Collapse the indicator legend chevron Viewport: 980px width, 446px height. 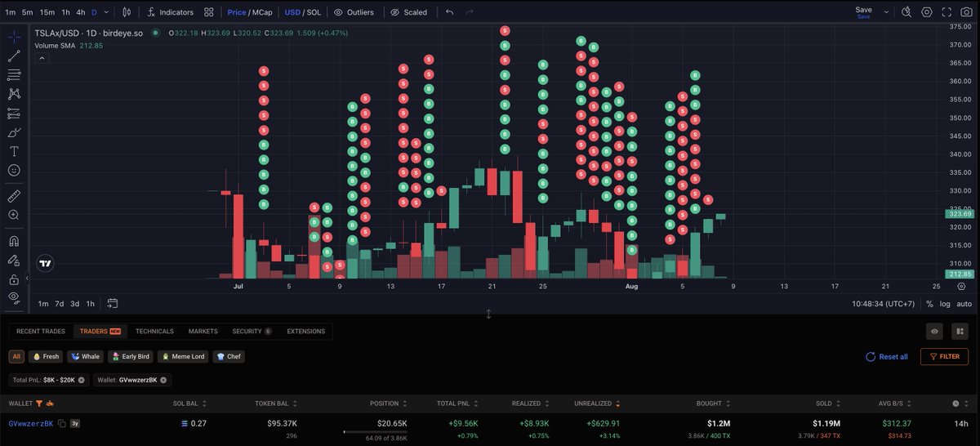point(42,58)
